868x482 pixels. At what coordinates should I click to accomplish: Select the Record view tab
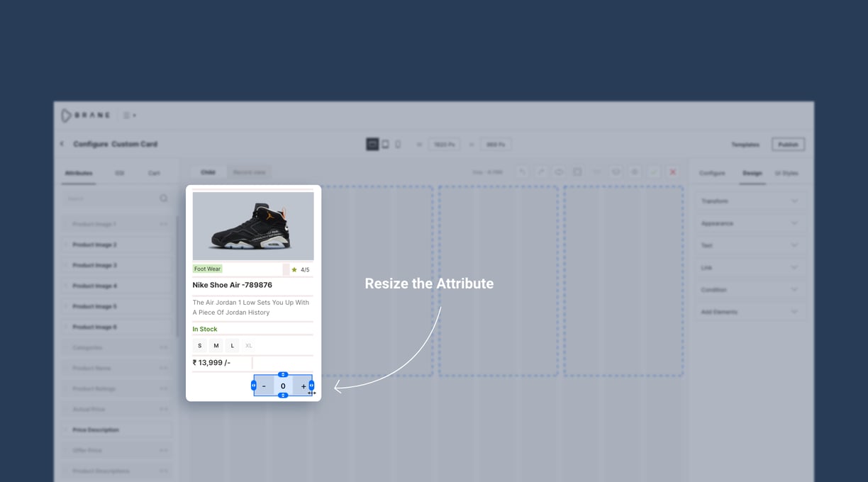coord(249,172)
